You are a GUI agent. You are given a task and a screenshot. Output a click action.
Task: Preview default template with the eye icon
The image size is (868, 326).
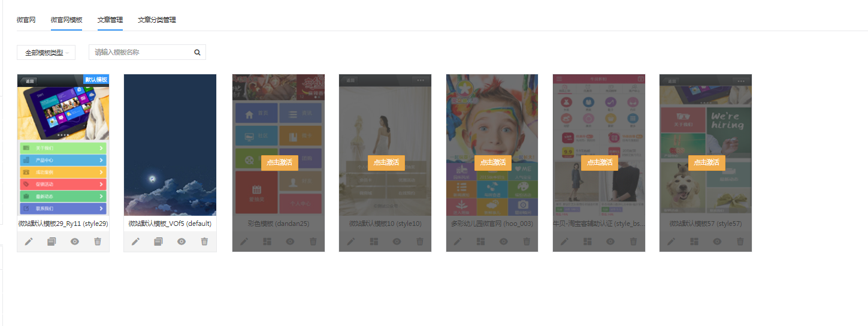click(182, 242)
